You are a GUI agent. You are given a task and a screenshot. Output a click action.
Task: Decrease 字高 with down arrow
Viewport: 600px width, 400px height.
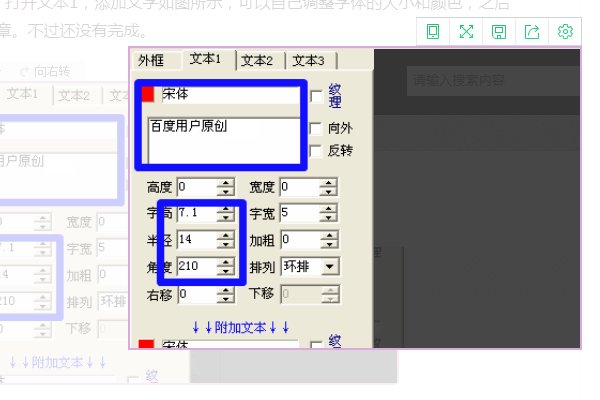click(226, 218)
